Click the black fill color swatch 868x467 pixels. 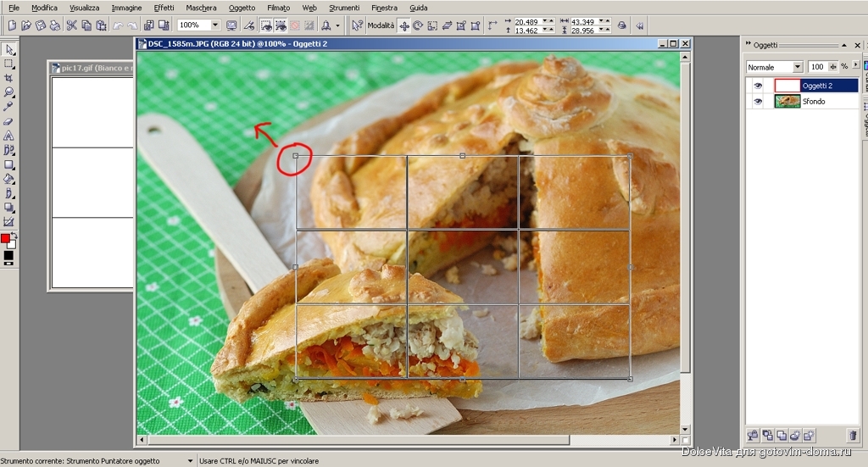pos(8,255)
